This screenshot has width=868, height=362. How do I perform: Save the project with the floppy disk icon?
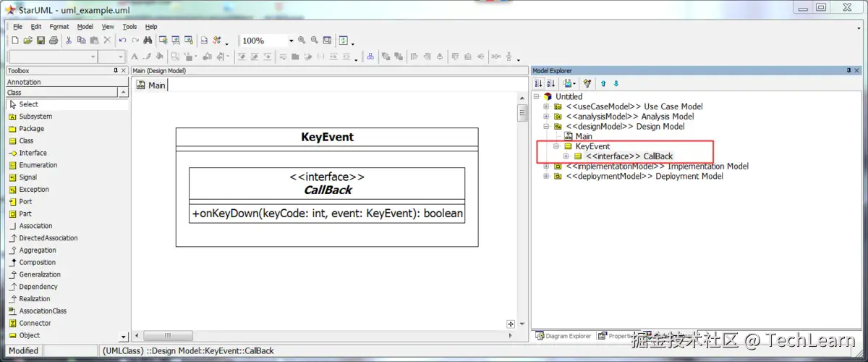click(x=41, y=41)
